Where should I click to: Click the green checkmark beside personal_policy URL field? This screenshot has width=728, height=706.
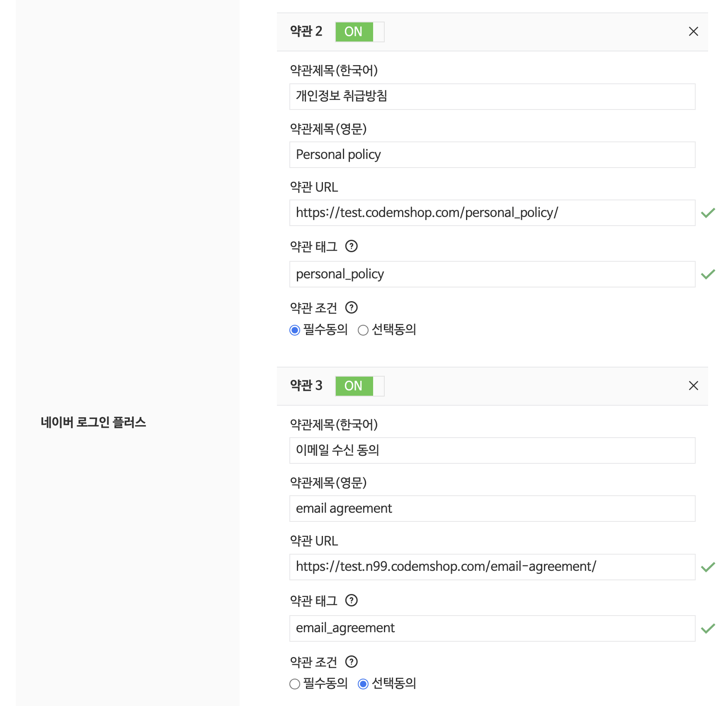click(708, 213)
